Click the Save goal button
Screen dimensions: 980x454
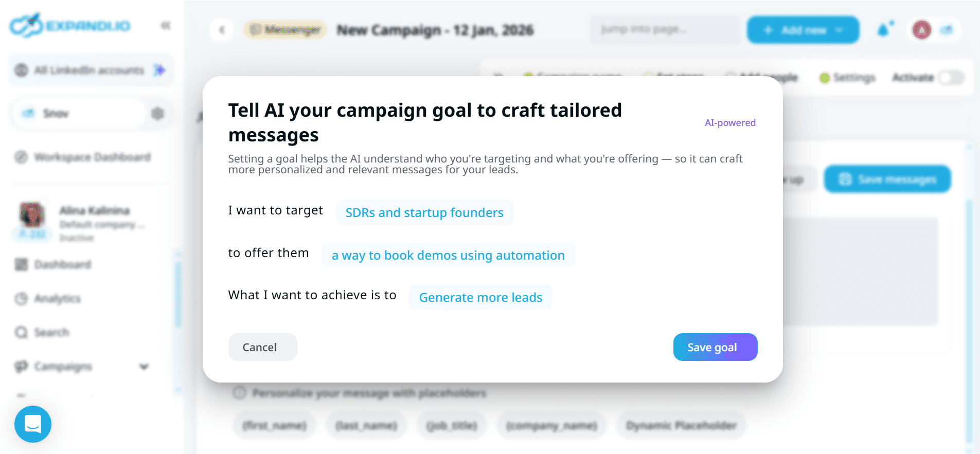pos(715,347)
